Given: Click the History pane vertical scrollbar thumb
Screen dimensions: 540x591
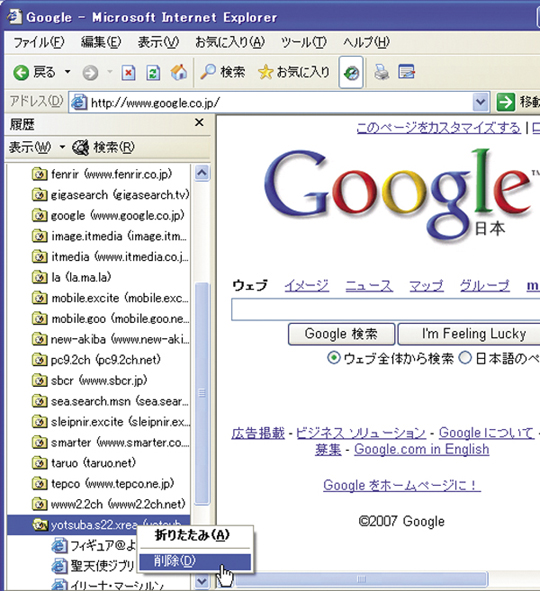Looking at the screenshot, I should click(202, 393).
